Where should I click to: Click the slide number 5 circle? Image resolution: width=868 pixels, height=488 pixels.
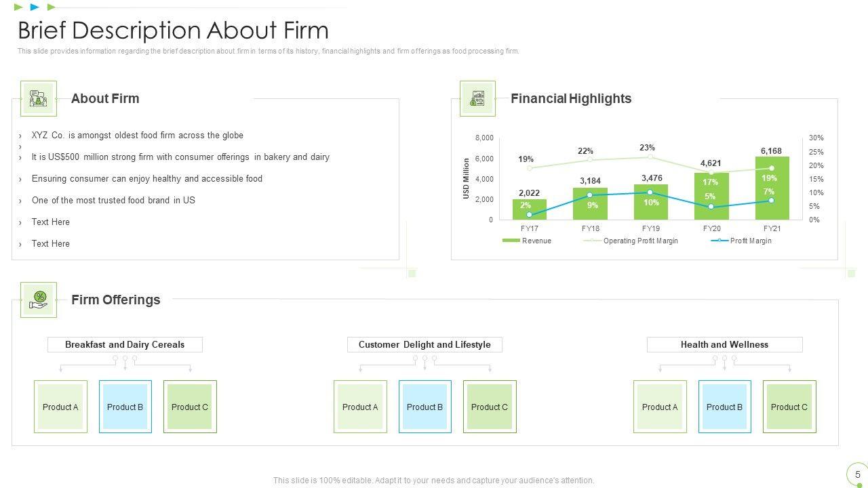pyautogui.click(x=857, y=474)
